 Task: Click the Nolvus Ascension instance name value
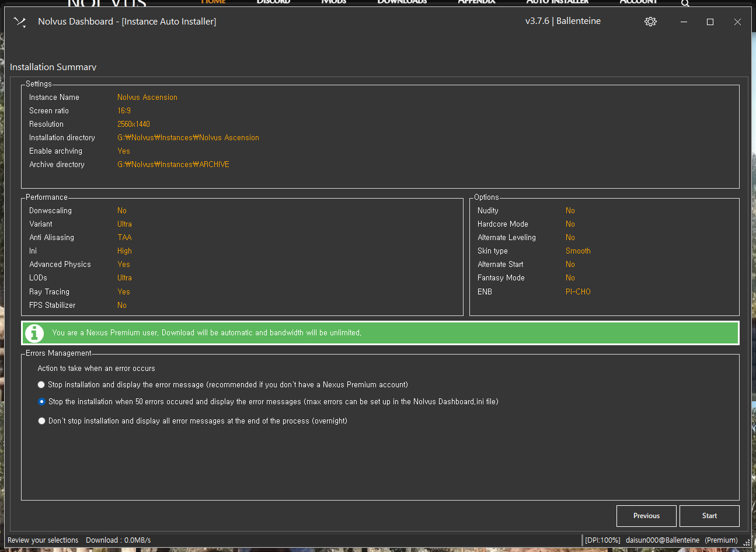click(147, 98)
